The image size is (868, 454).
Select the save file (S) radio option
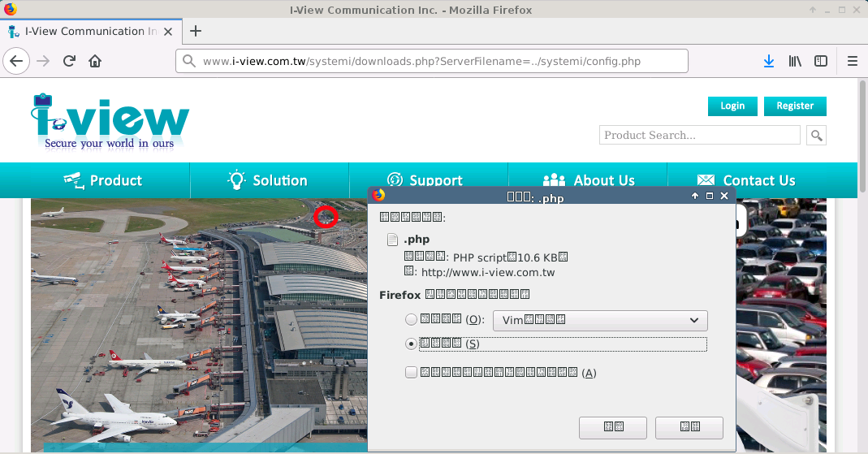(x=411, y=344)
